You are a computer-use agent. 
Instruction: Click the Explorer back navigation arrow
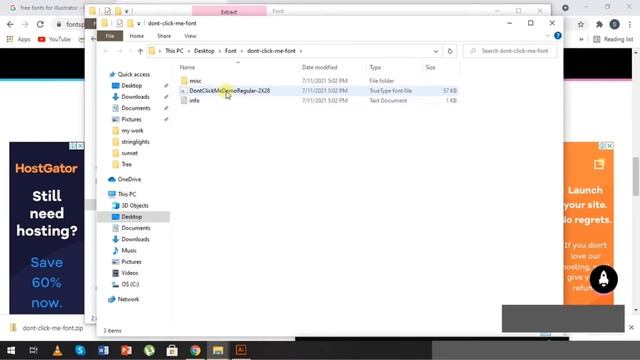click(106, 51)
